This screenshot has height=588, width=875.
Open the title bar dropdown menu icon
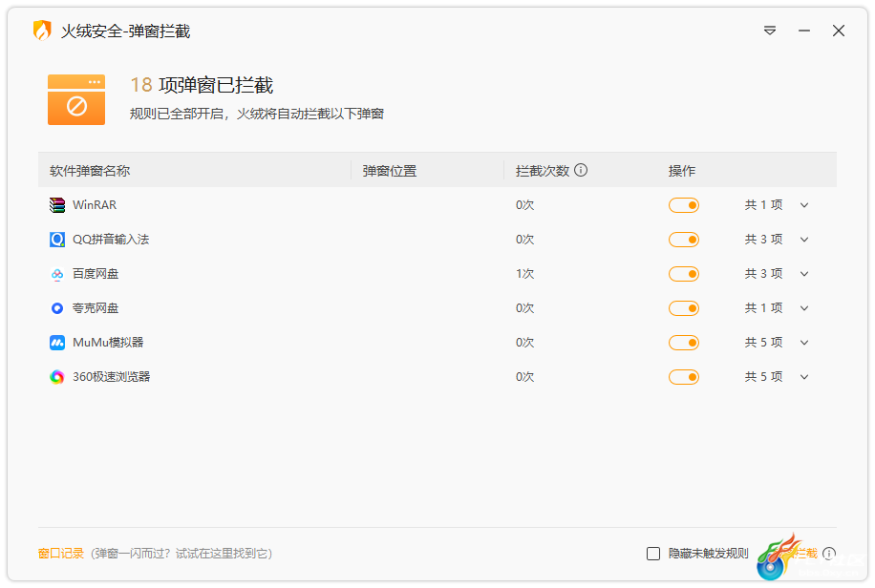(x=770, y=31)
